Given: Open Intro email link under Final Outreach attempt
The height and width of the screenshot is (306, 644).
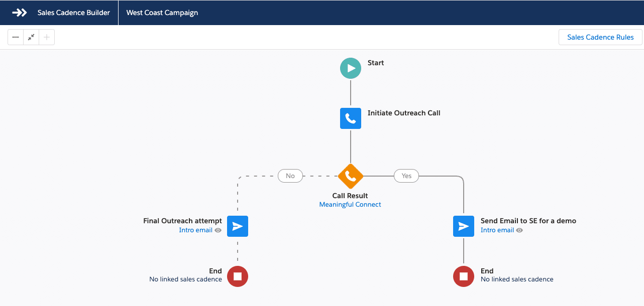Looking at the screenshot, I should 195,230.
